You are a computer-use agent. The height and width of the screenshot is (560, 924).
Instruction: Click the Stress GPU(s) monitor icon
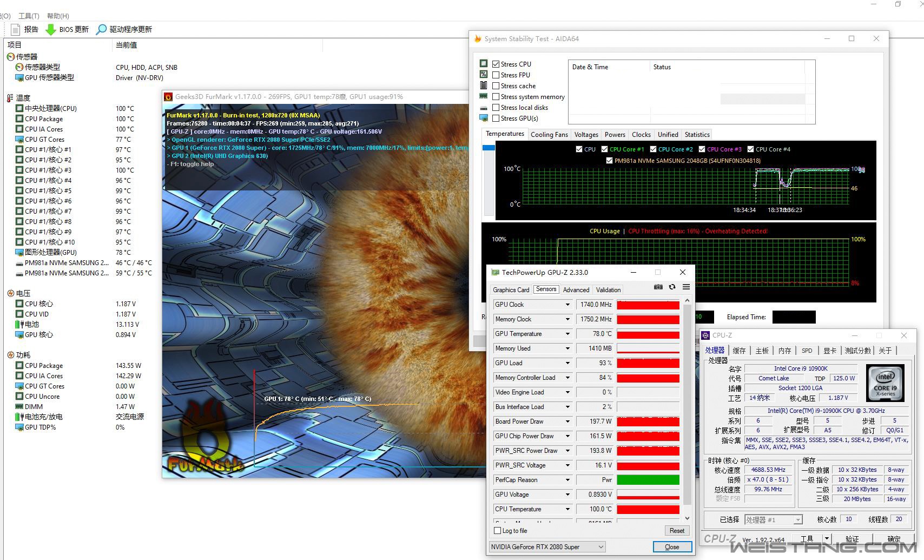click(484, 118)
